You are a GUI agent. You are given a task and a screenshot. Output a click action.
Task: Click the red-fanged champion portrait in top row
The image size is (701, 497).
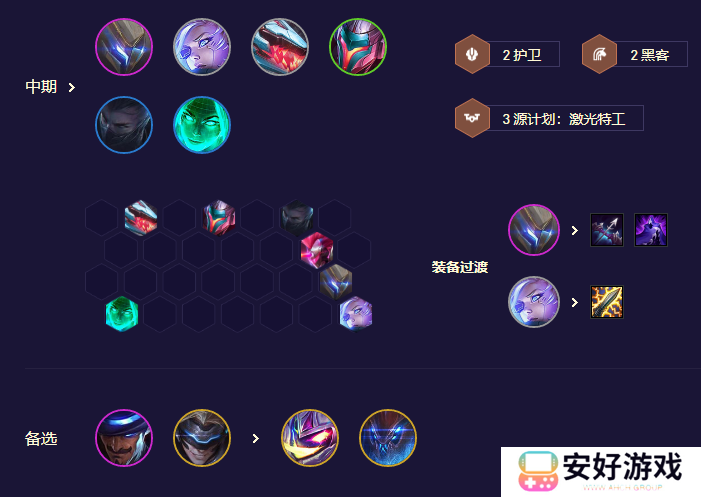(x=280, y=47)
